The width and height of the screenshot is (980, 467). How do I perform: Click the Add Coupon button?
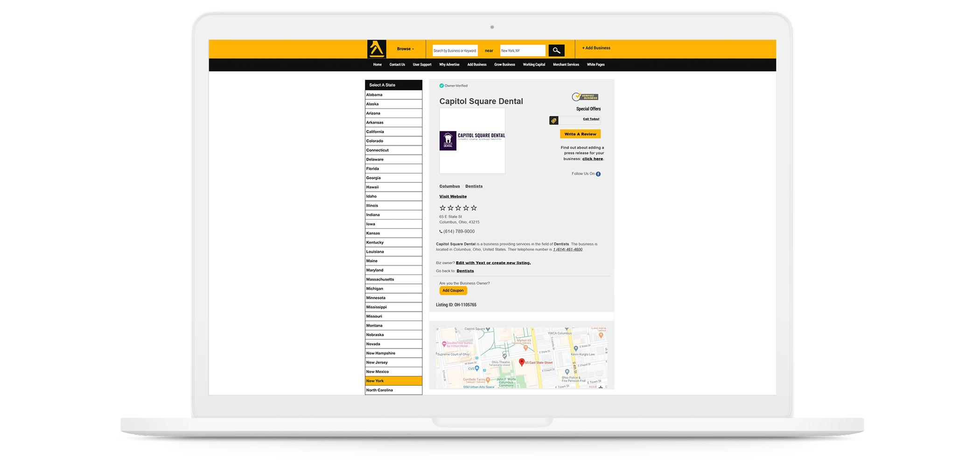point(453,290)
